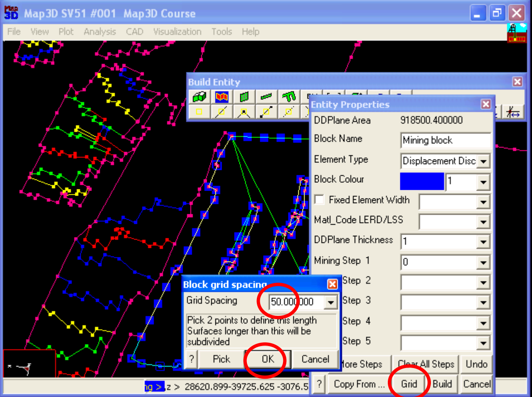Click the Clear All Steps button

coord(426,364)
